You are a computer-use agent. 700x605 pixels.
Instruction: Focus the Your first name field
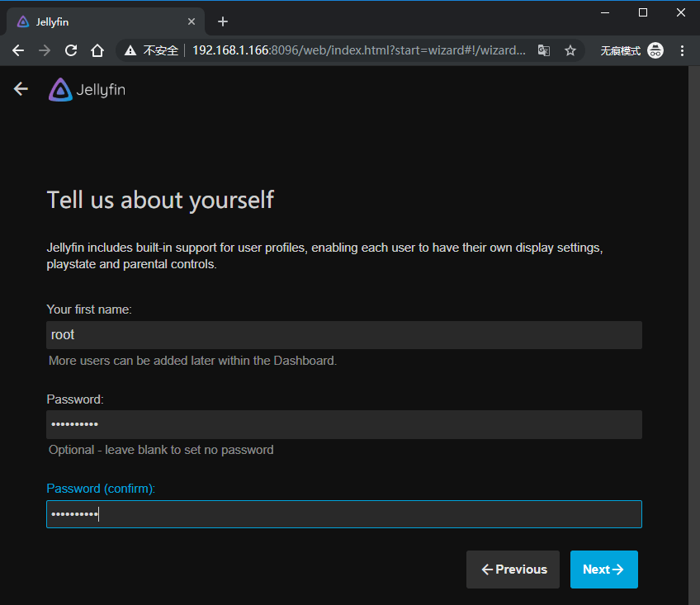tap(343, 335)
